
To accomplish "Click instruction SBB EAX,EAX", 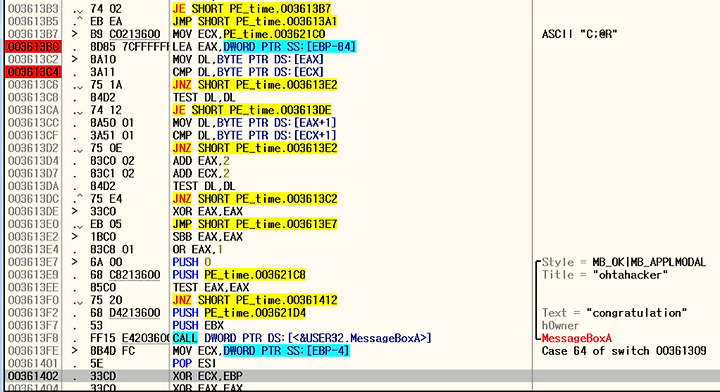I will coord(207,237).
